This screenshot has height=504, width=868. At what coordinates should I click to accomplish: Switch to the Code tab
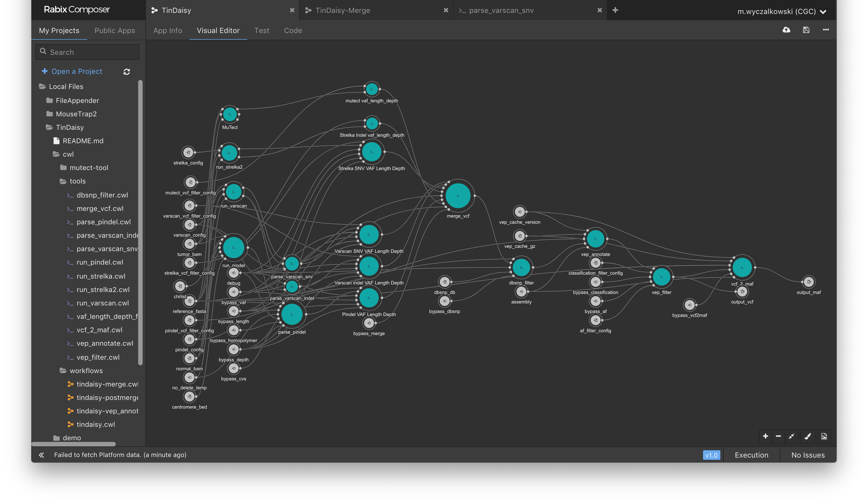(293, 30)
